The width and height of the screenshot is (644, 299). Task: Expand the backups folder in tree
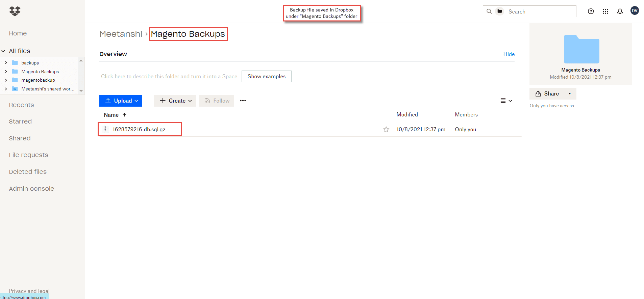6,63
